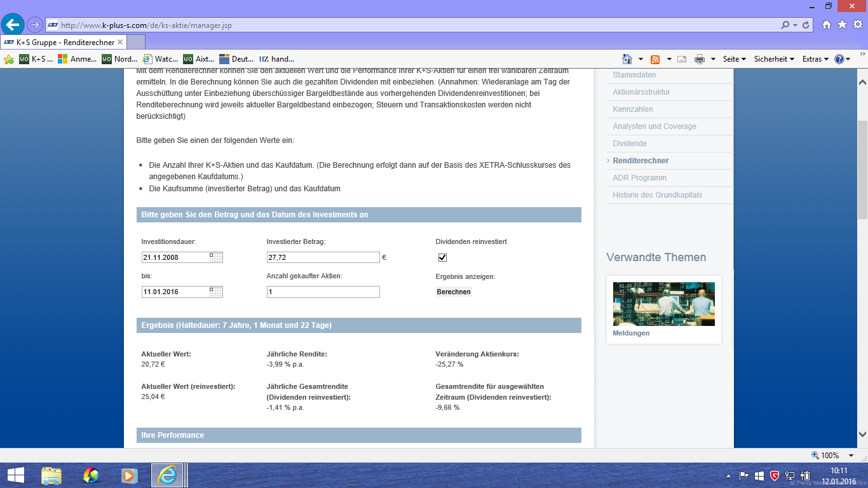Screen dimensions: 868x488
Task: Click the red G Data security tray icon
Action: pyautogui.click(x=775, y=475)
